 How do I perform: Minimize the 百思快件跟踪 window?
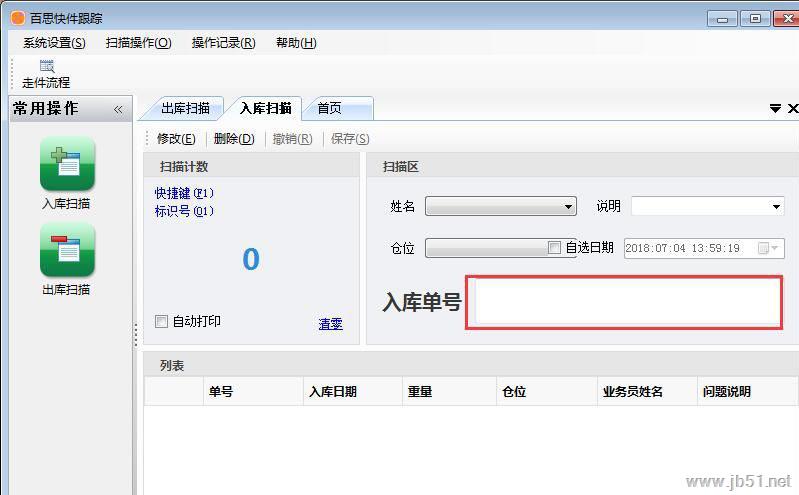[722, 19]
